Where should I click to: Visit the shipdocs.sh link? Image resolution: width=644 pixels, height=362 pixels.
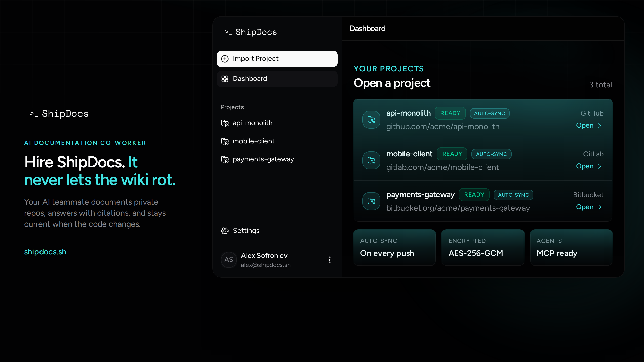pyautogui.click(x=45, y=252)
